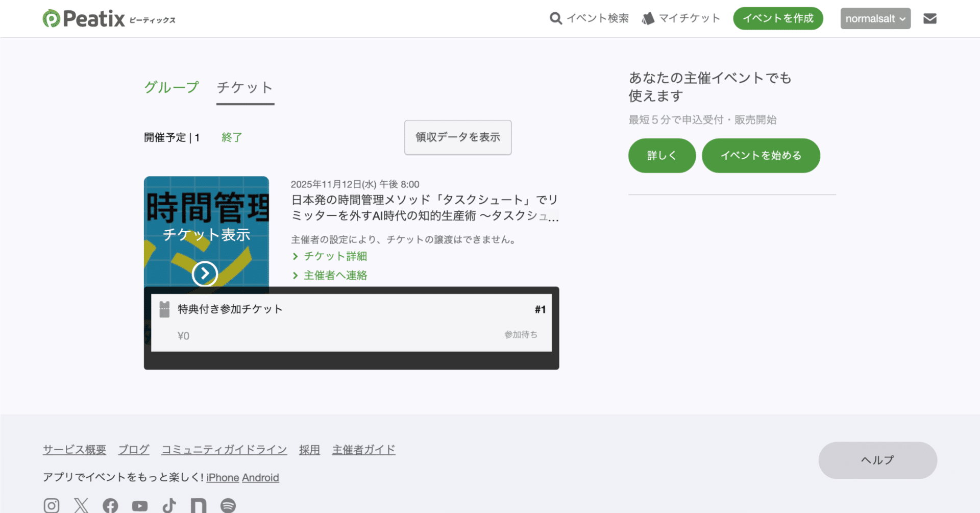
Task: Open event search via magnifier icon
Action: point(555,18)
